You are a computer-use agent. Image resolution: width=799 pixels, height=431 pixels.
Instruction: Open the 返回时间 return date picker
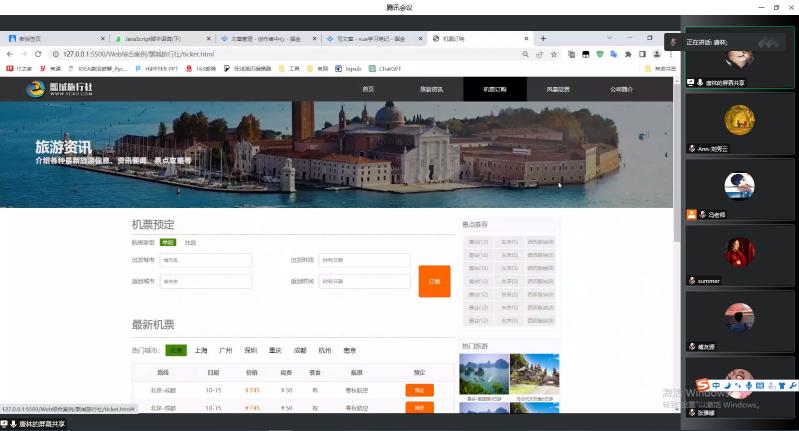[364, 281]
